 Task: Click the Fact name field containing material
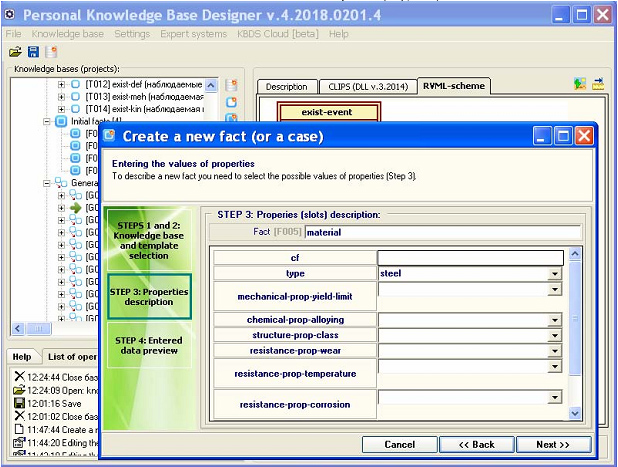tap(443, 232)
